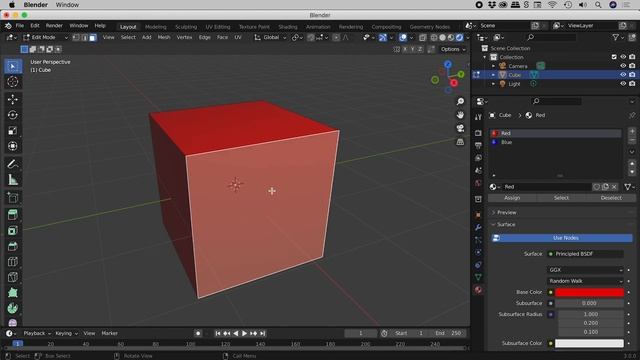This screenshot has width=640, height=360.
Task: Hide the Camera in the outliner
Action: tap(623, 66)
